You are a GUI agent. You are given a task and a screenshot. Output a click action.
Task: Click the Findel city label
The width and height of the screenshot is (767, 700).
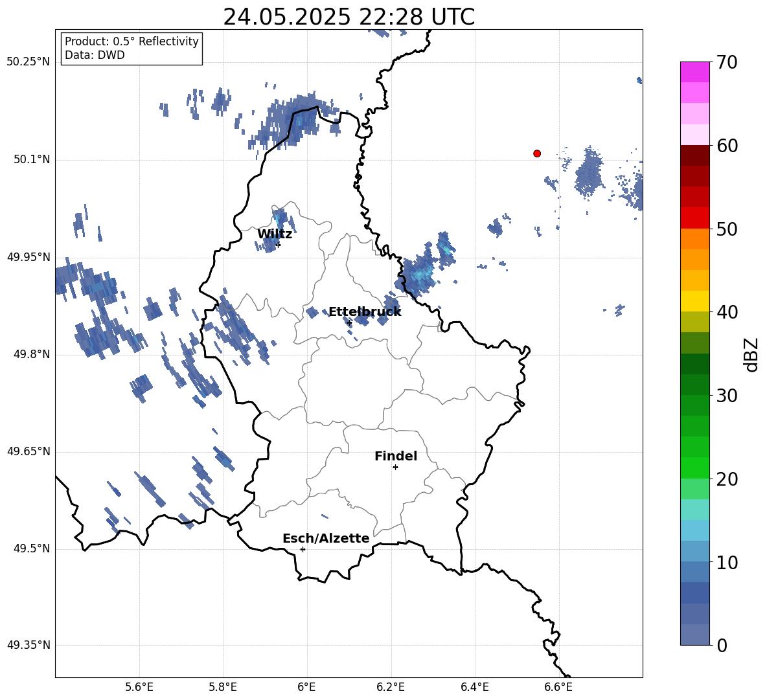coord(396,456)
